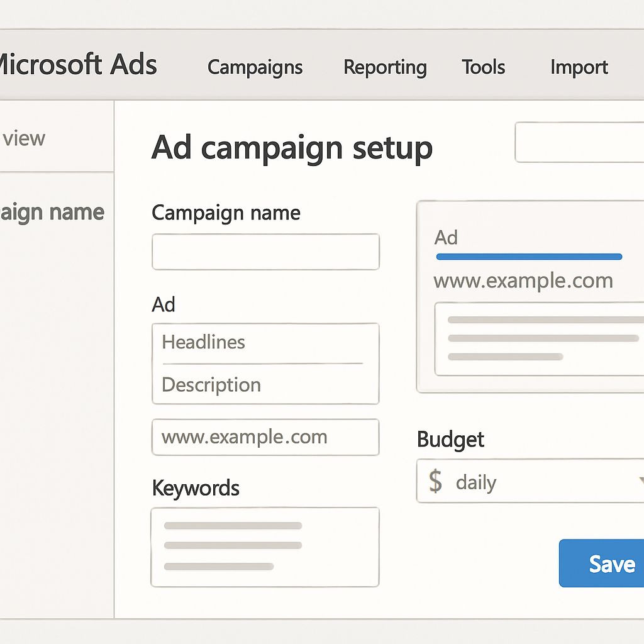Click the Headlines field in Ad section

point(264,343)
